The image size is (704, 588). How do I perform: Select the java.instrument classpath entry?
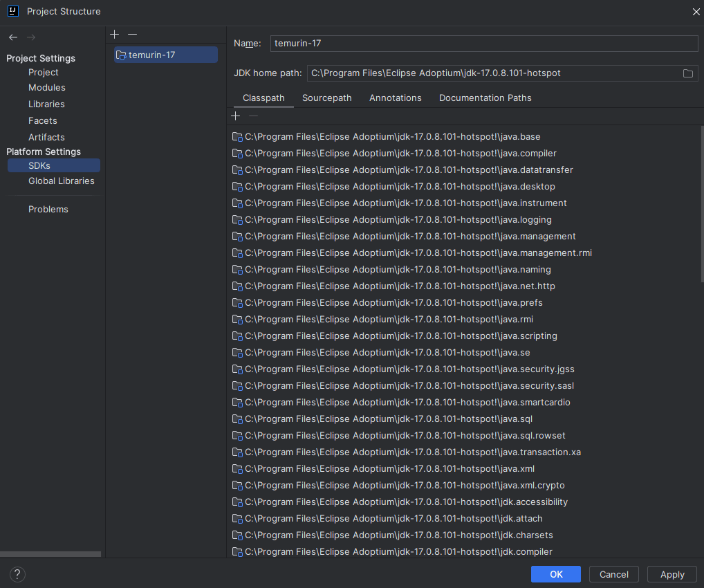pos(399,203)
